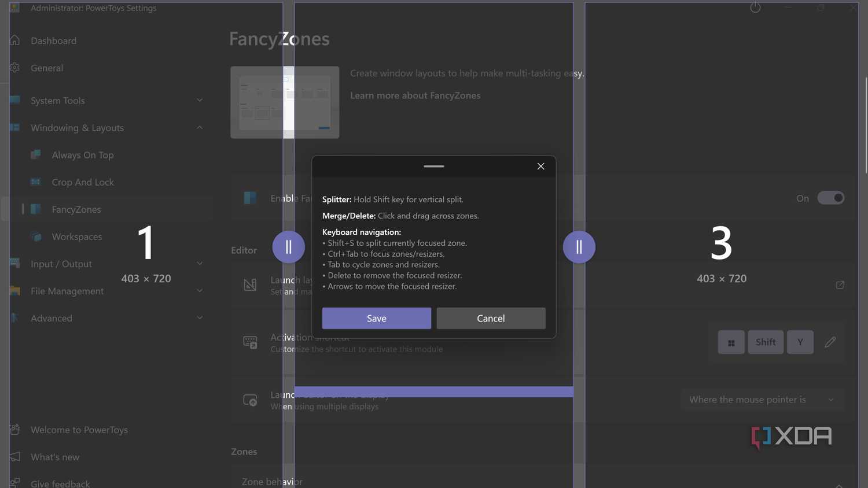Expand the System Tools chevron
This screenshot has height=488, width=868.
[x=200, y=100]
